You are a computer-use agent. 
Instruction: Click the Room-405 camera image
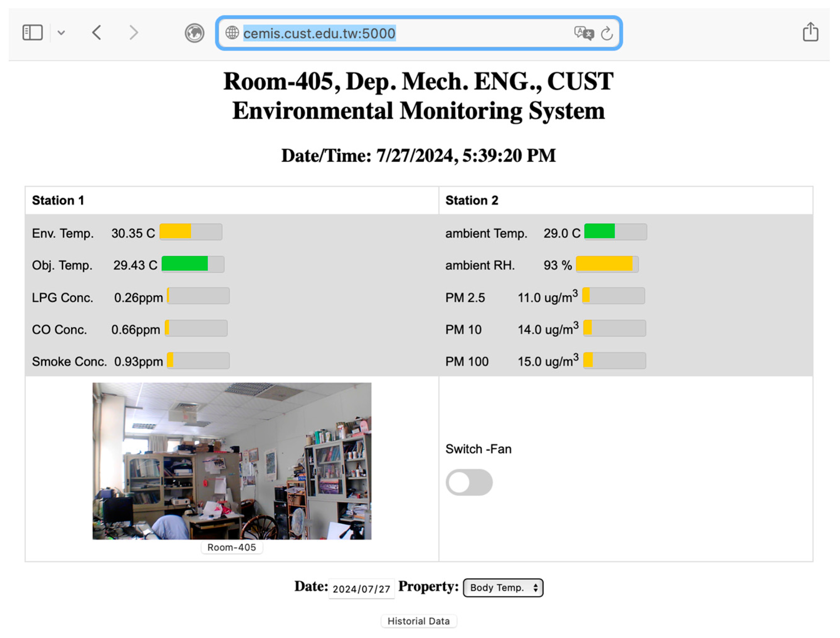pyautogui.click(x=232, y=461)
